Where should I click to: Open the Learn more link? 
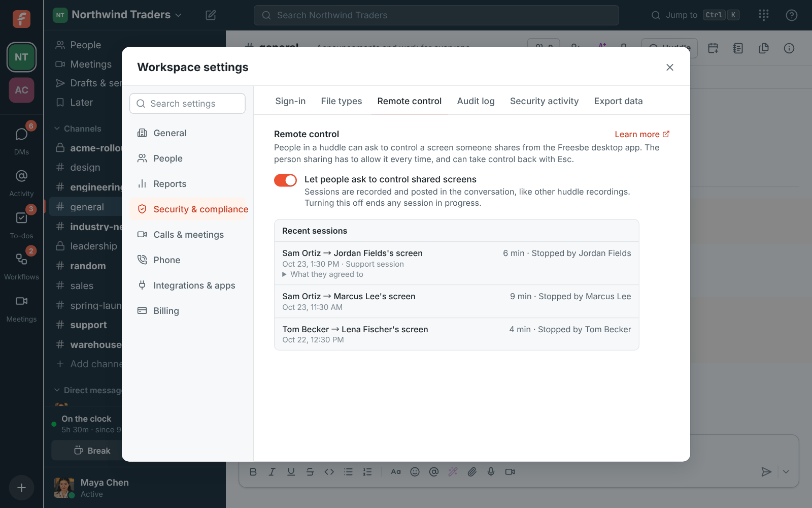click(642, 134)
